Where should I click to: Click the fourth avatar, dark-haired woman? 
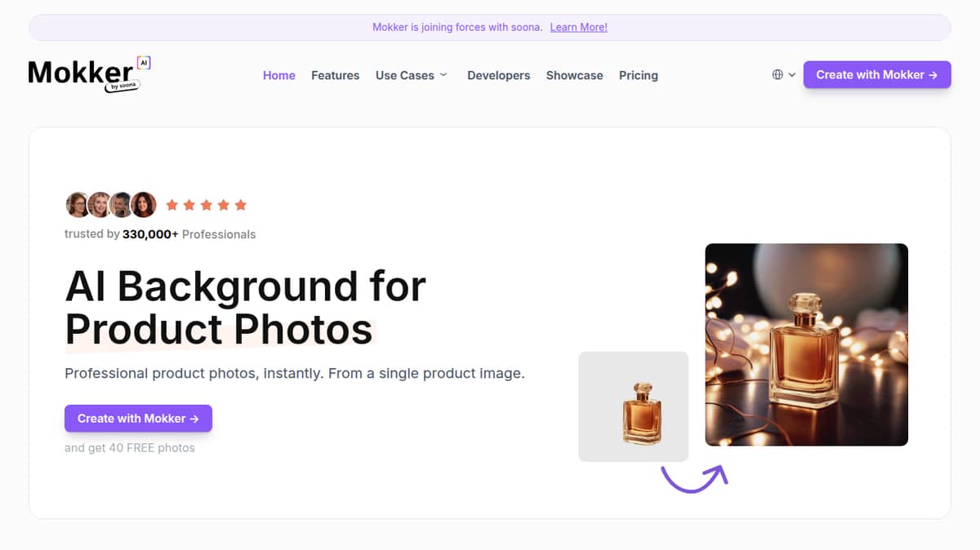144,205
